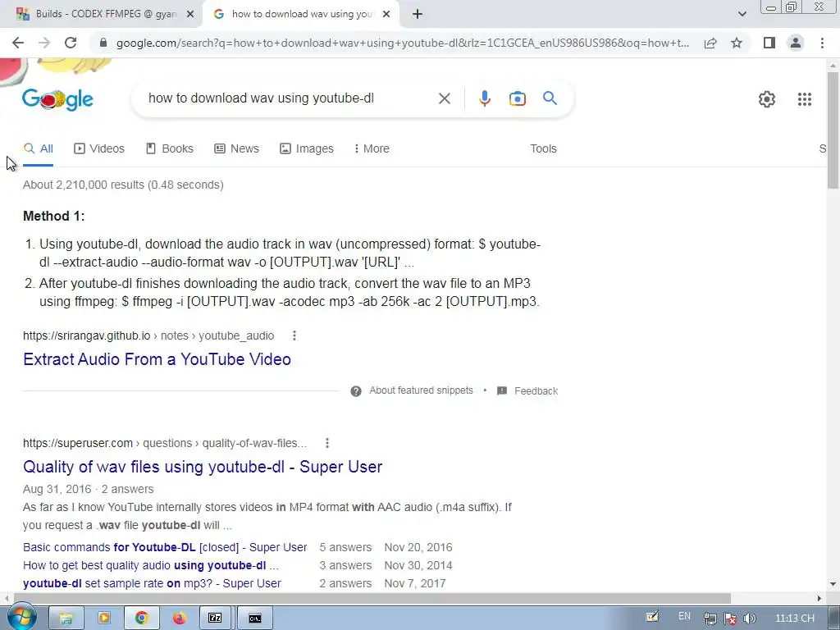Click the scroll right arrow

coord(819,598)
